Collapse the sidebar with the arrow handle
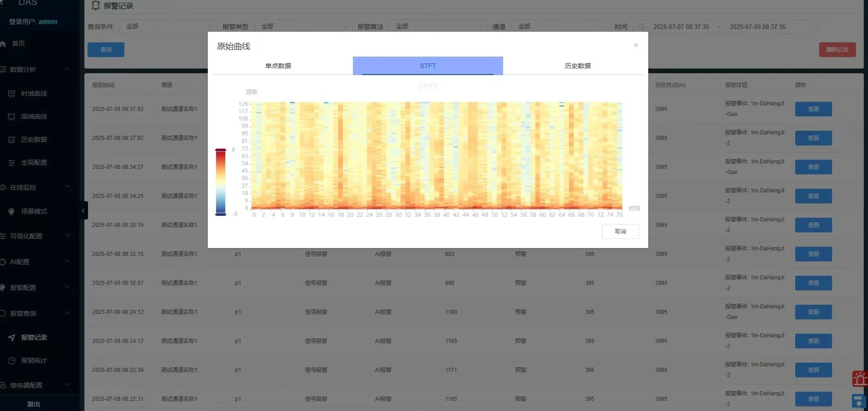The image size is (868, 411). (x=83, y=211)
